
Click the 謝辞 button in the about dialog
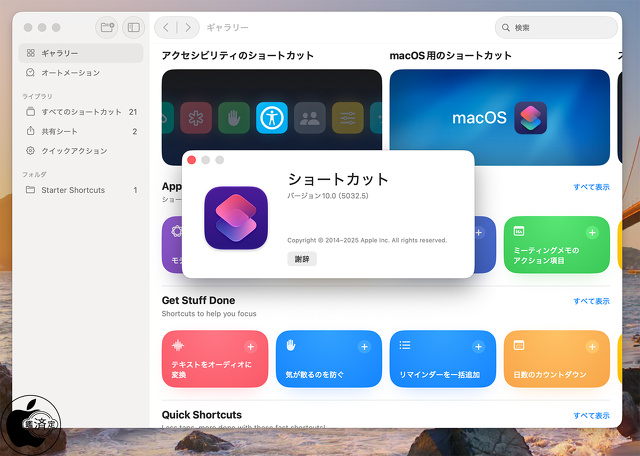pyautogui.click(x=302, y=259)
